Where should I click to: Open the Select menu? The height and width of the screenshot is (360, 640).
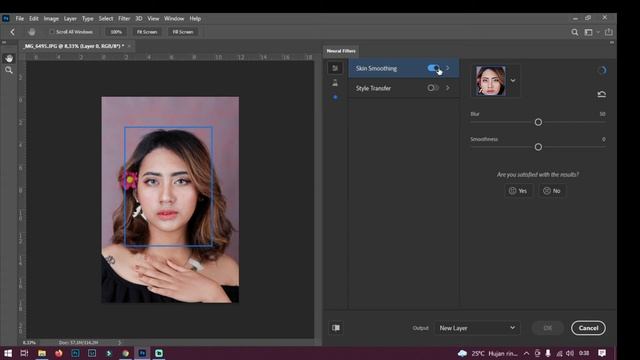pos(106,18)
